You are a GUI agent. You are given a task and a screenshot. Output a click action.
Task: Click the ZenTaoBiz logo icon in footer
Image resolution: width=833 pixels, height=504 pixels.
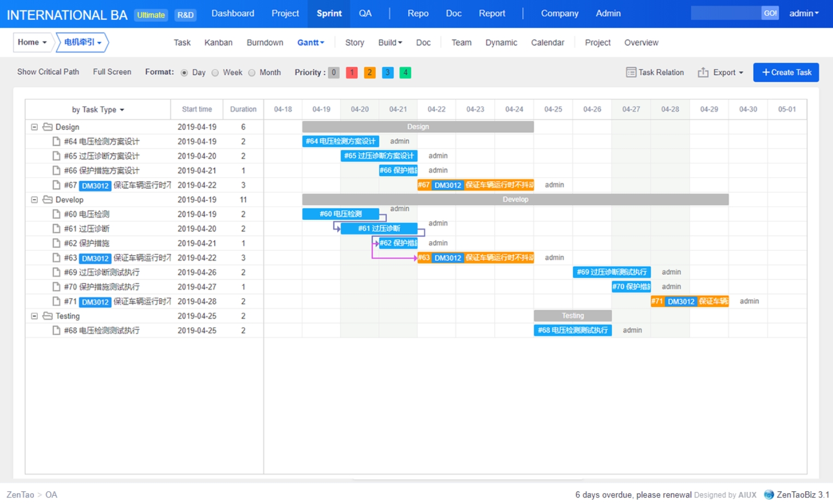pyautogui.click(x=769, y=494)
